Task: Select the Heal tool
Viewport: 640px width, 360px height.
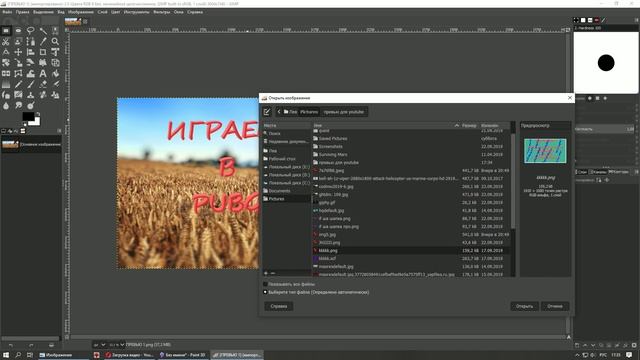Action: [x=43, y=95]
